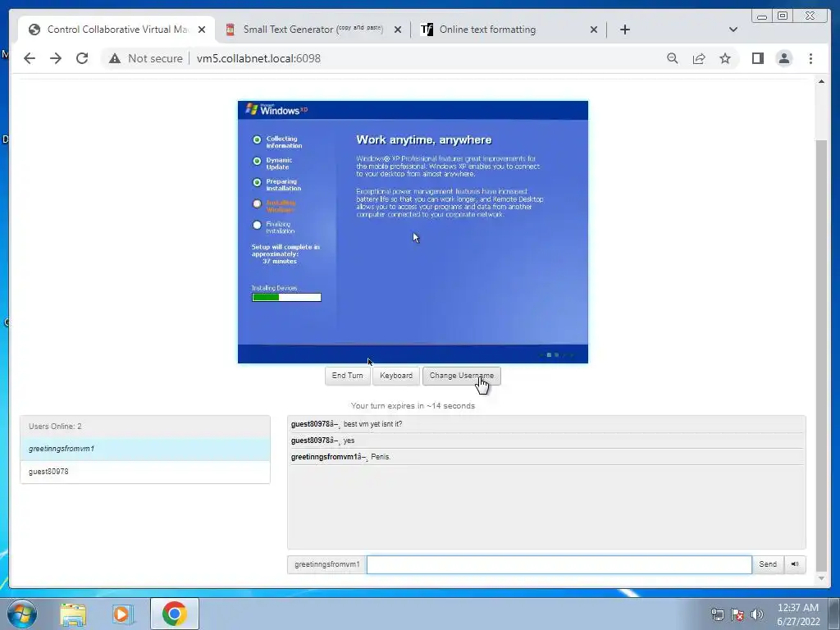Viewport: 840px width, 630px height.
Task: Open the Windows Start menu orb
Action: coord(22,614)
